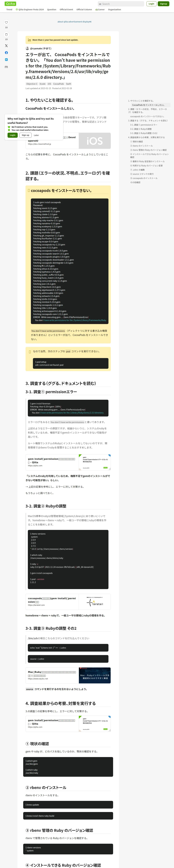This screenshot has height=868, width=174.
Task: Open the 'about qiita advertisement display' link
Action: point(74,22)
